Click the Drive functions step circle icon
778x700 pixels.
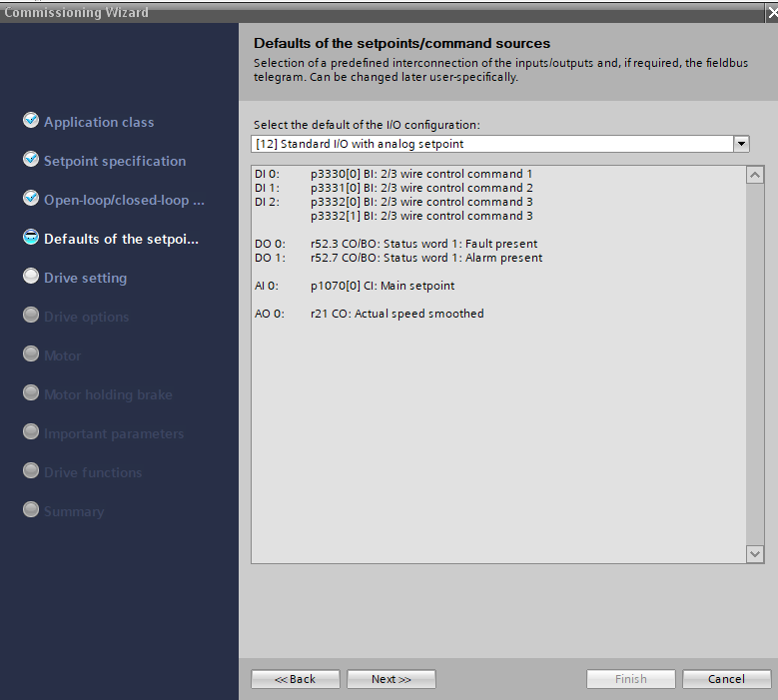pos(31,470)
